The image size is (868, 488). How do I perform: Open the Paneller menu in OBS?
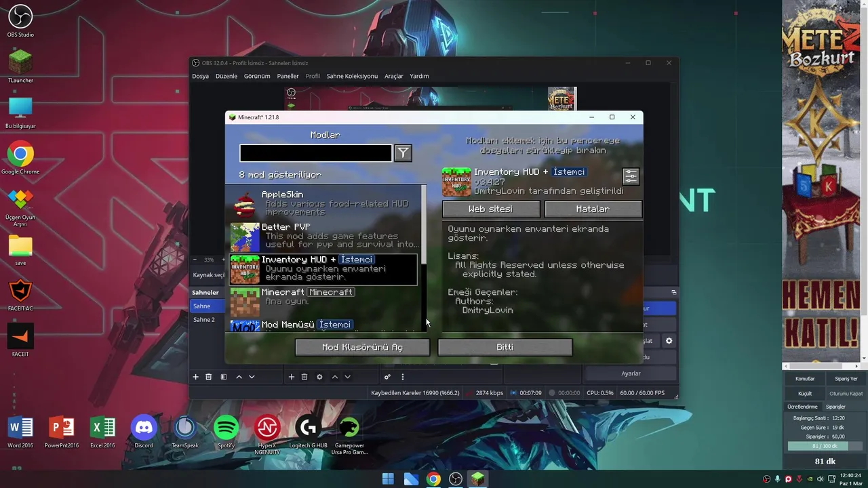click(x=288, y=76)
